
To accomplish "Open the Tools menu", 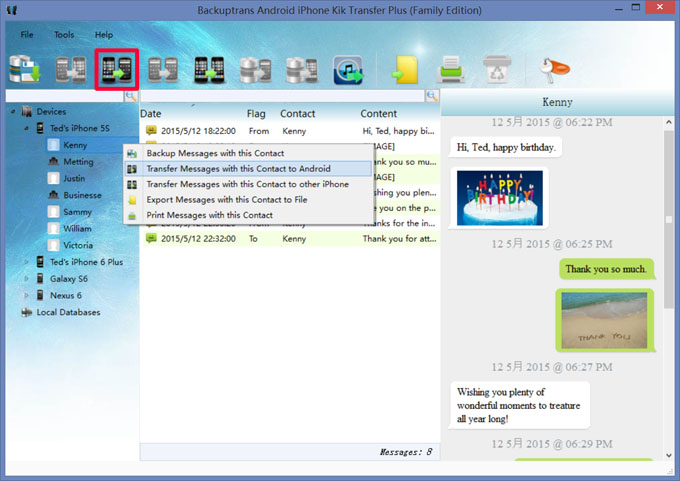I will coord(64,35).
